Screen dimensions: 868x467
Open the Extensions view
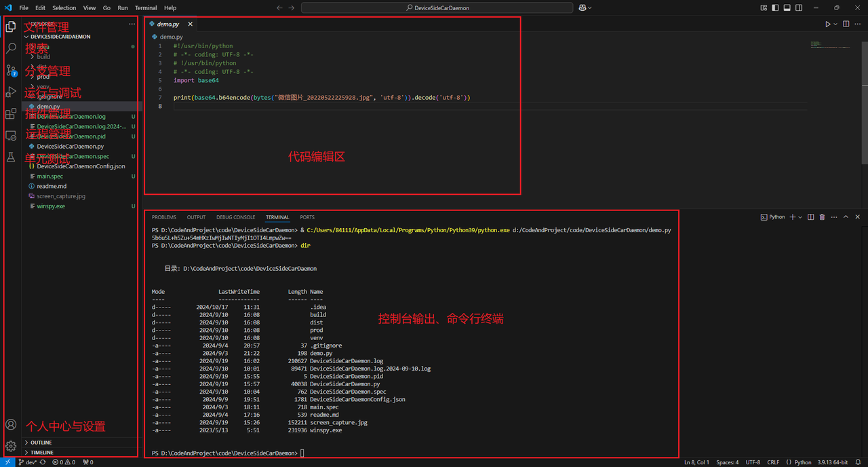[11, 114]
